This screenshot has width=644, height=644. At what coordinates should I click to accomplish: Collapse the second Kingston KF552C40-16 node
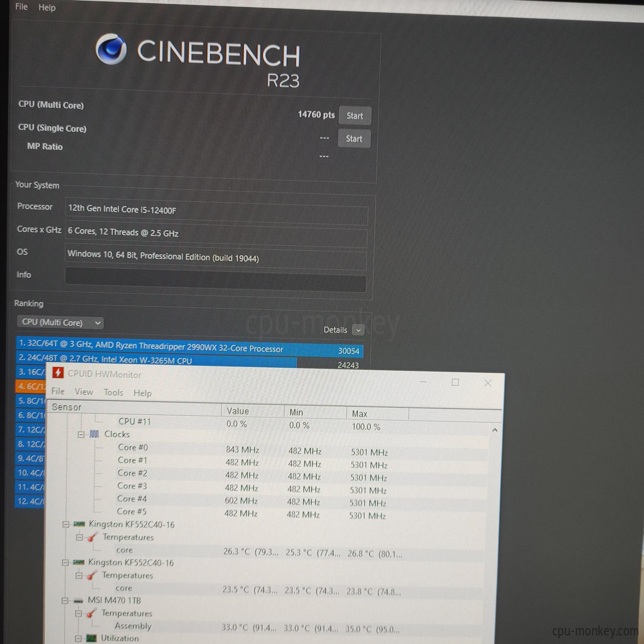(x=65, y=562)
